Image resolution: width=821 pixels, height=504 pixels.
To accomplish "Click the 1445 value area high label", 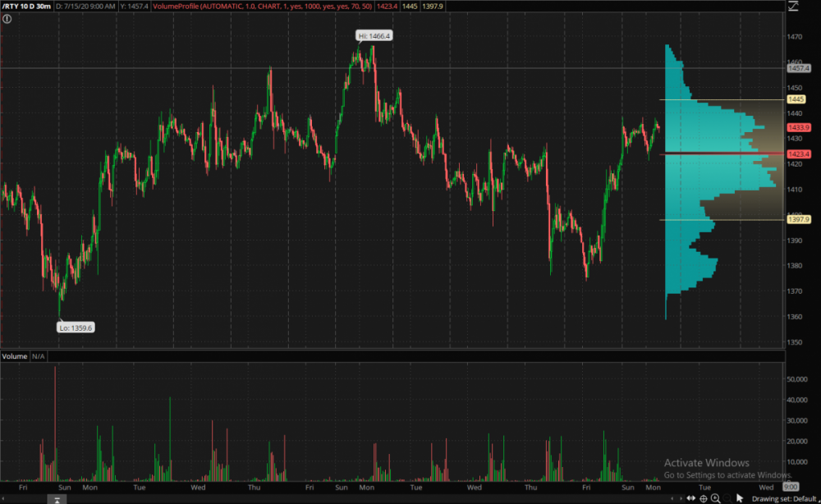I will coord(796,99).
